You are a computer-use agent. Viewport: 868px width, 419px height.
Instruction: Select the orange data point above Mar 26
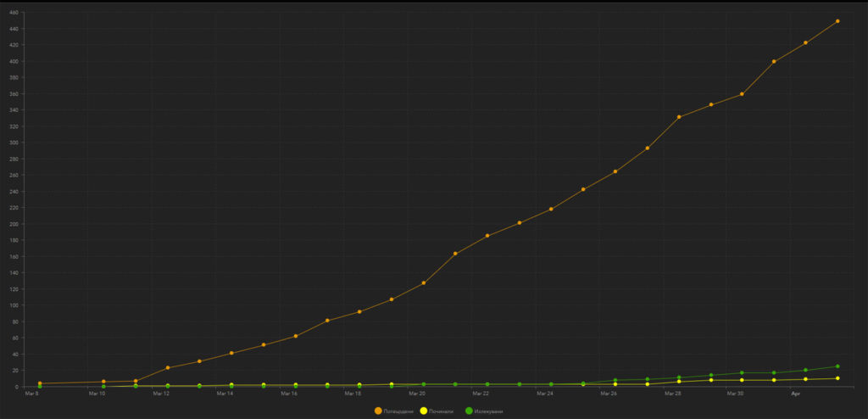[x=615, y=171]
